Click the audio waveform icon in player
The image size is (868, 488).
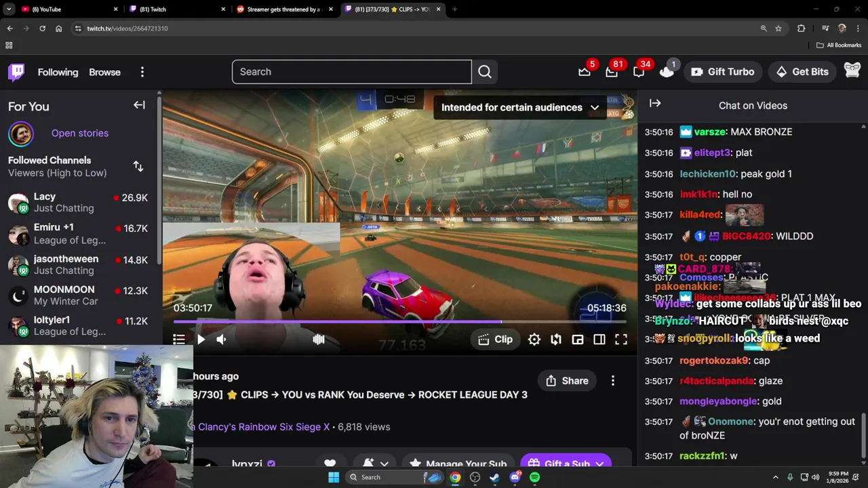(319, 340)
